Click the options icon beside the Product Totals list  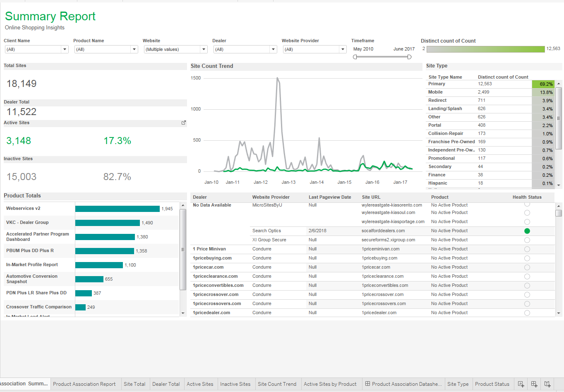coord(183,250)
